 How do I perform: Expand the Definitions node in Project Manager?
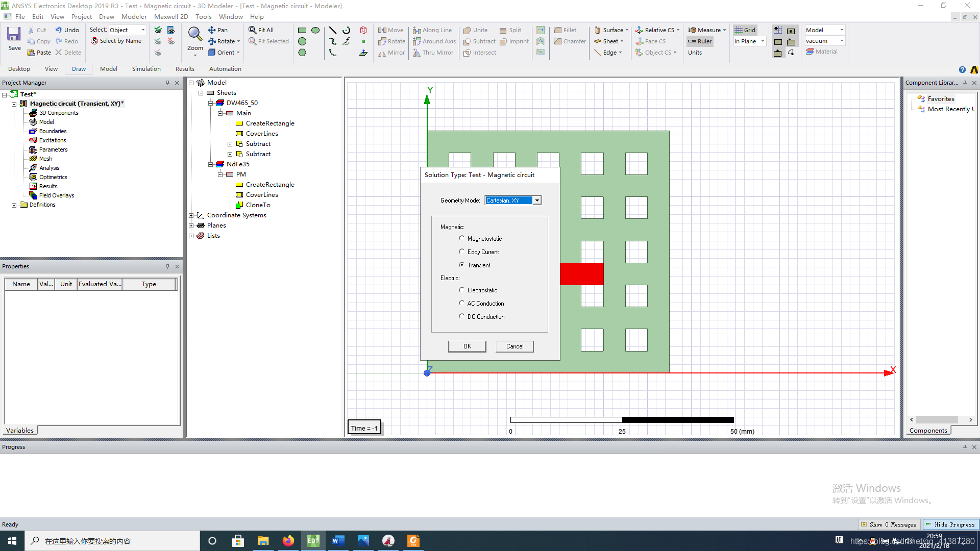click(x=14, y=205)
